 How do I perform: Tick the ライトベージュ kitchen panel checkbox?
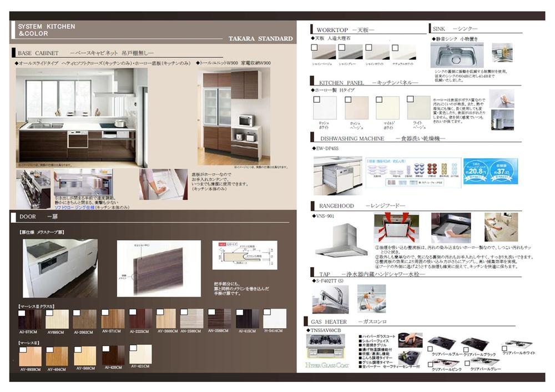410,99
